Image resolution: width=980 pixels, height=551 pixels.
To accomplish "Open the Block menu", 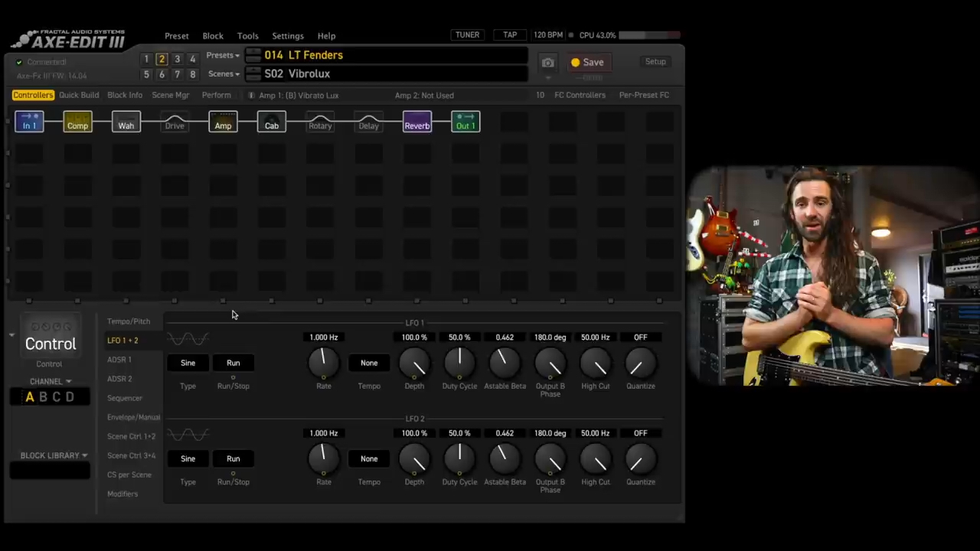I will [x=213, y=36].
